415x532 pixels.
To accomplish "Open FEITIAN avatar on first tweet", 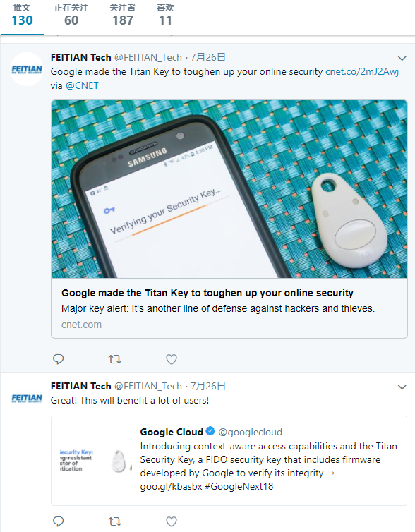I will click(x=27, y=69).
